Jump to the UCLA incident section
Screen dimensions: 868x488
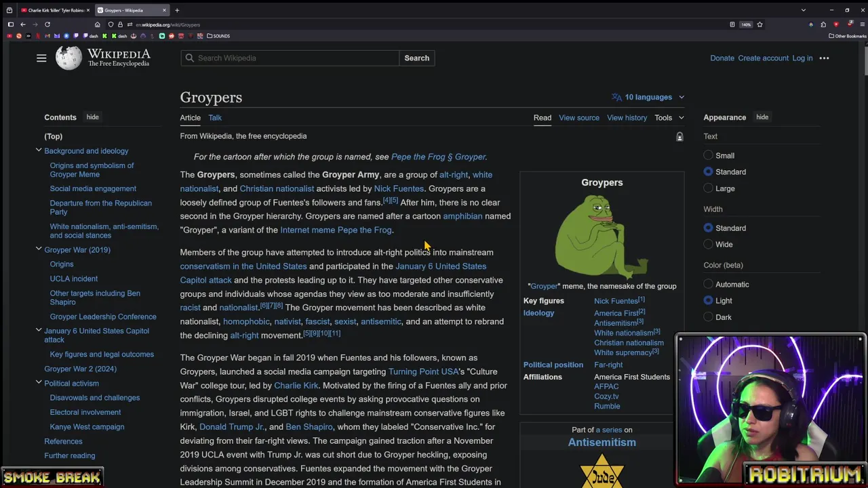[x=73, y=279]
